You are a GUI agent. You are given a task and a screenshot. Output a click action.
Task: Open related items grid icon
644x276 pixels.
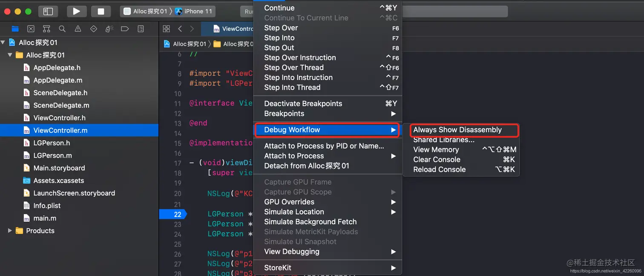coord(167,29)
